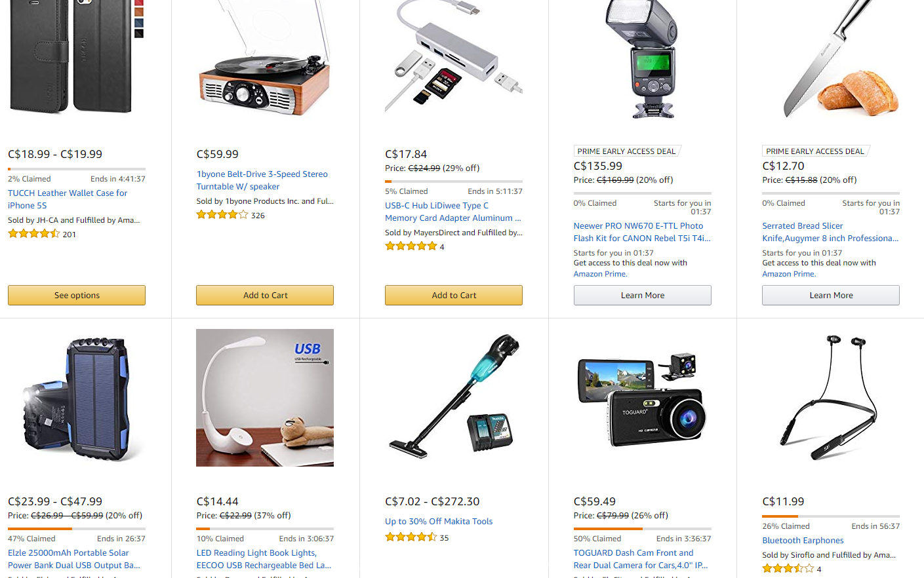The width and height of the screenshot is (924, 578).
Task: View star rating of Bluetooth Earphones
Action: point(788,568)
